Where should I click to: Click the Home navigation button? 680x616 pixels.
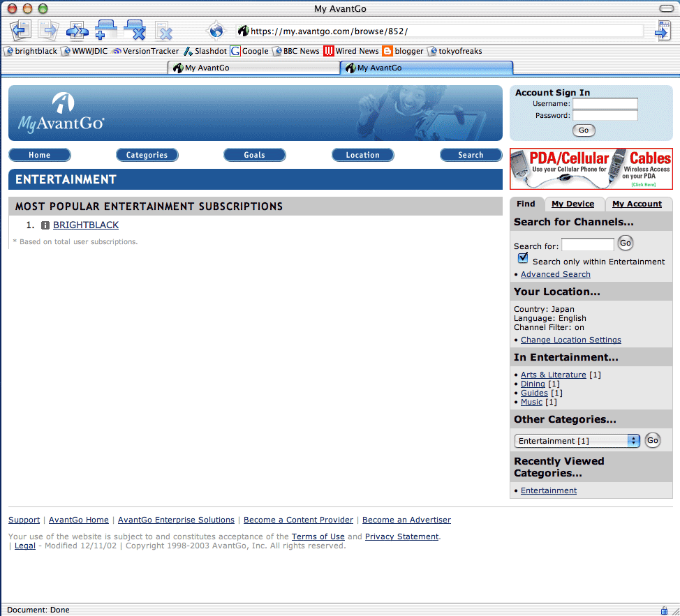tap(40, 155)
